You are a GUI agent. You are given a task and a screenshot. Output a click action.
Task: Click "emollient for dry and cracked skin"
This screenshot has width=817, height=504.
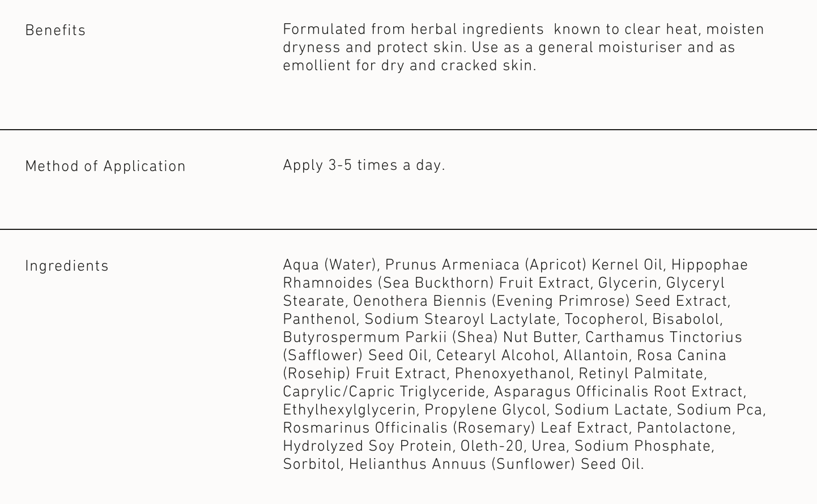click(x=408, y=66)
